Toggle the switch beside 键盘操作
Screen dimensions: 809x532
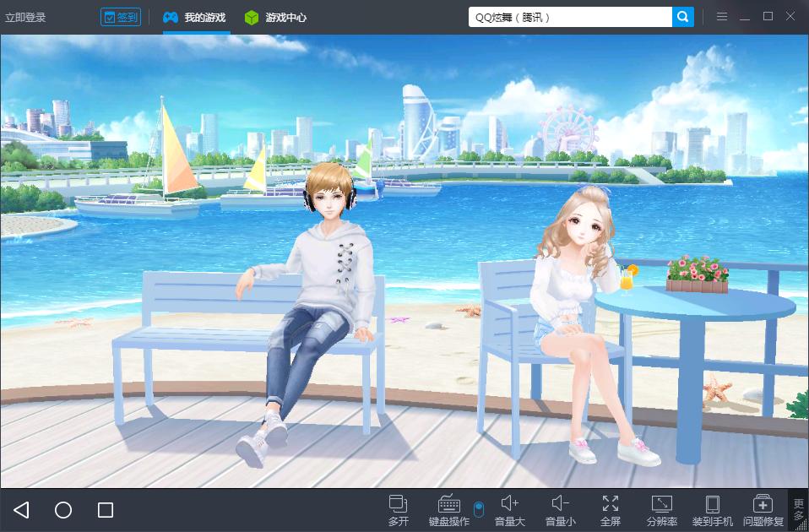(479, 508)
